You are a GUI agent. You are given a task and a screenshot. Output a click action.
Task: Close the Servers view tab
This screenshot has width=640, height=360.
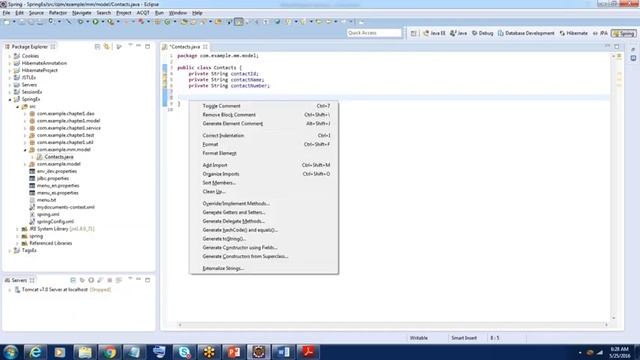click(x=32, y=280)
